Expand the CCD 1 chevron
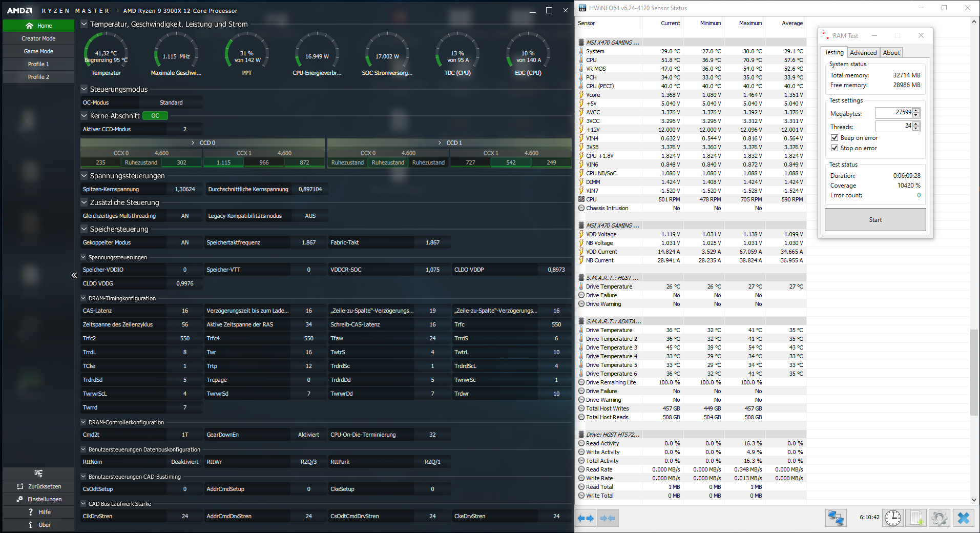 pyautogui.click(x=440, y=143)
